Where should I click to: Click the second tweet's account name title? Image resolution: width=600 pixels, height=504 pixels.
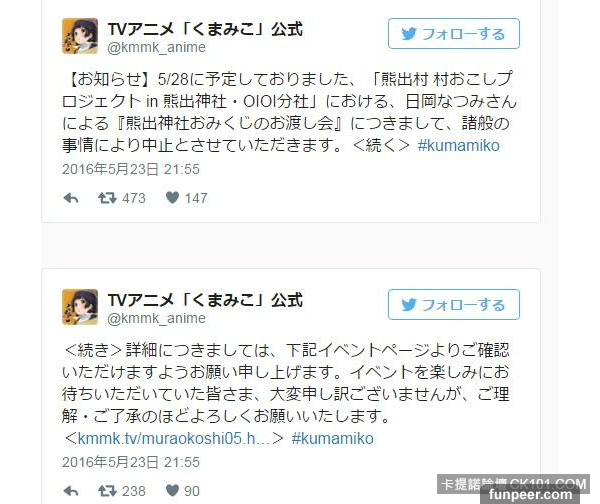[x=205, y=300]
